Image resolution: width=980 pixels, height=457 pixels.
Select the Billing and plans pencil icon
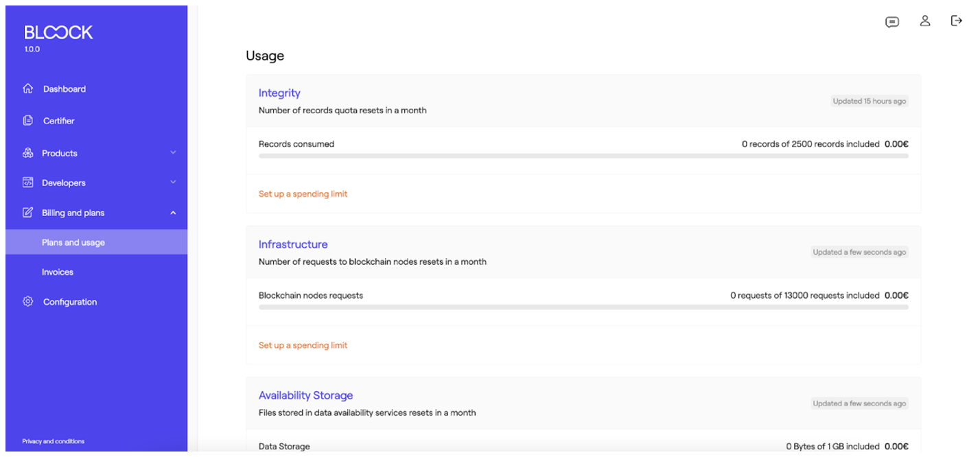(x=27, y=213)
